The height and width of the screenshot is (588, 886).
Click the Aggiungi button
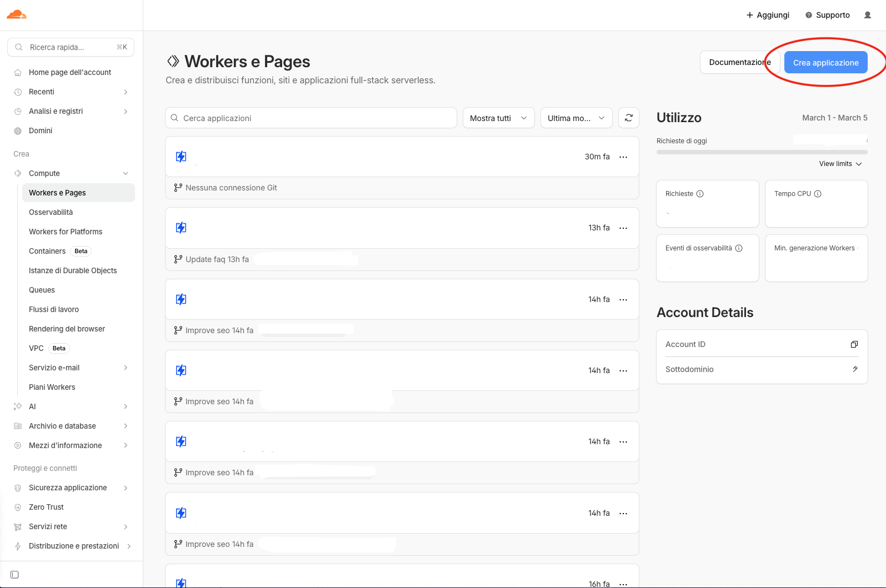[x=768, y=15]
